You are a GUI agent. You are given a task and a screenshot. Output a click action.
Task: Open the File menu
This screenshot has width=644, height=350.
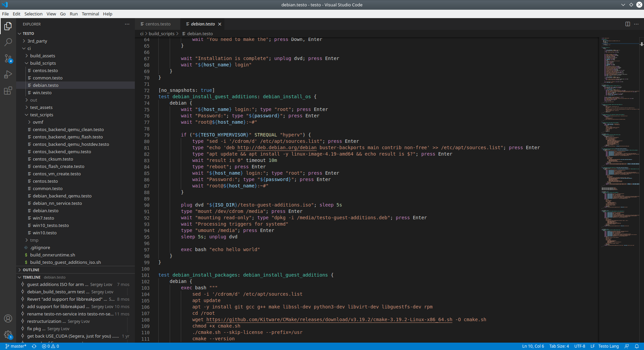(x=5, y=14)
